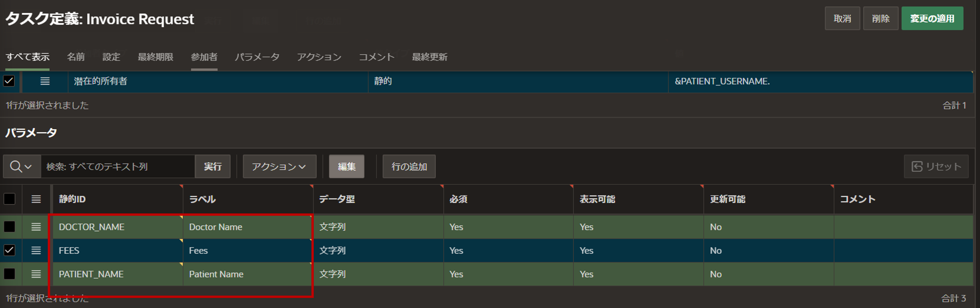Open the search column selector magnifier icon

pyautogui.click(x=21, y=166)
